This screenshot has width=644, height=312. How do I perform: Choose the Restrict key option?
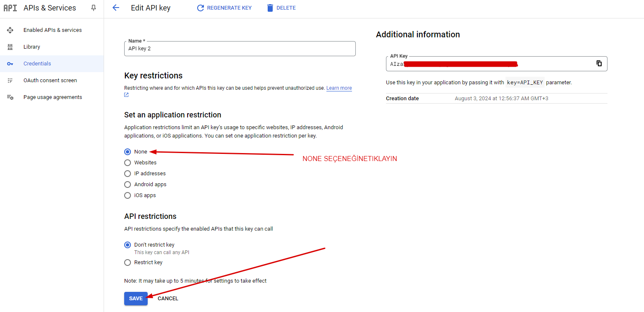point(128,263)
